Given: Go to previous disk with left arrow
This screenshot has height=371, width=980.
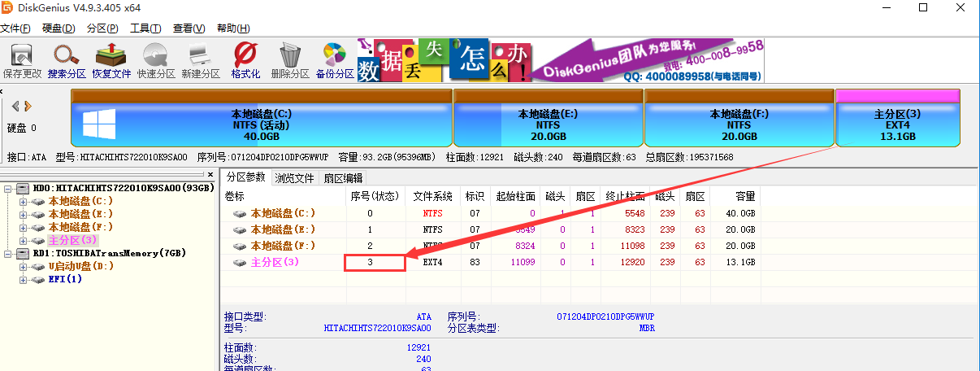Looking at the screenshot, I should pyautogui.click(x=15, y=106).
